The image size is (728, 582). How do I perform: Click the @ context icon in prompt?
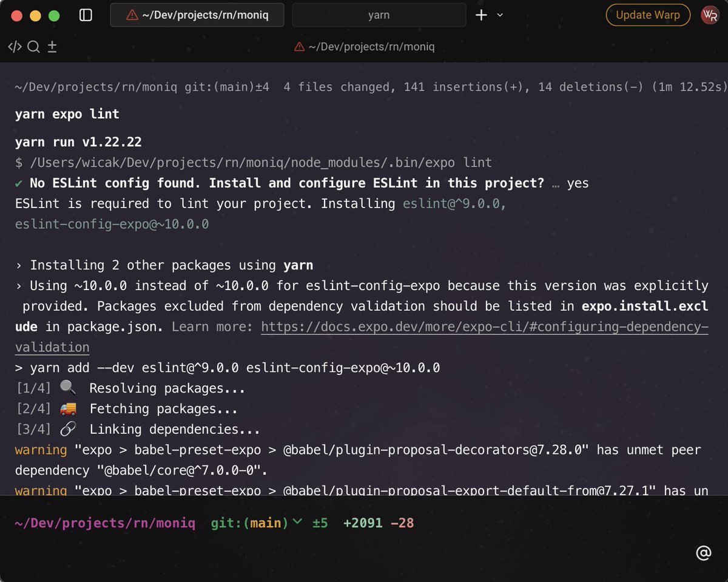coord(703,553)
